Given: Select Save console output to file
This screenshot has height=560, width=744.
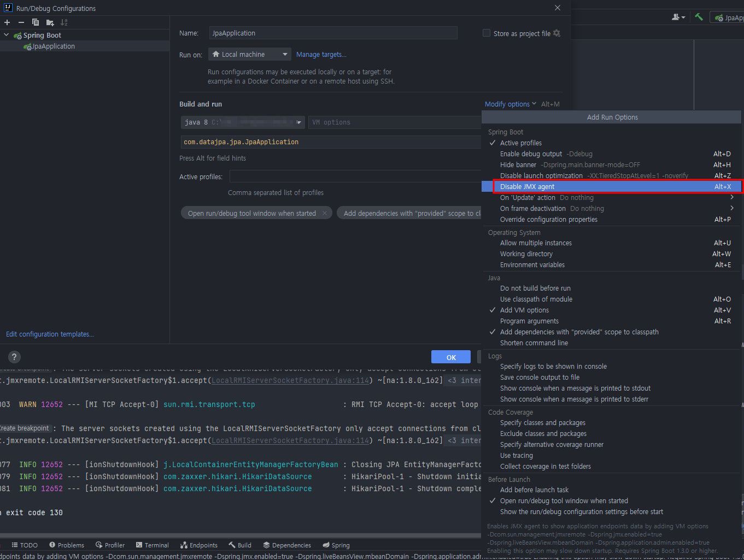Looking at the screenshot, I should (611, 378).
